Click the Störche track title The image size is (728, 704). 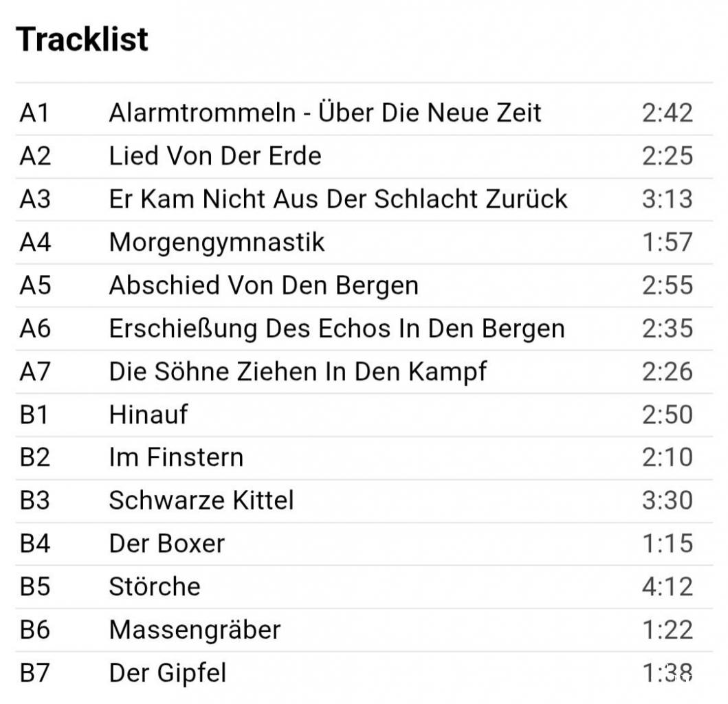pos(155,586)
